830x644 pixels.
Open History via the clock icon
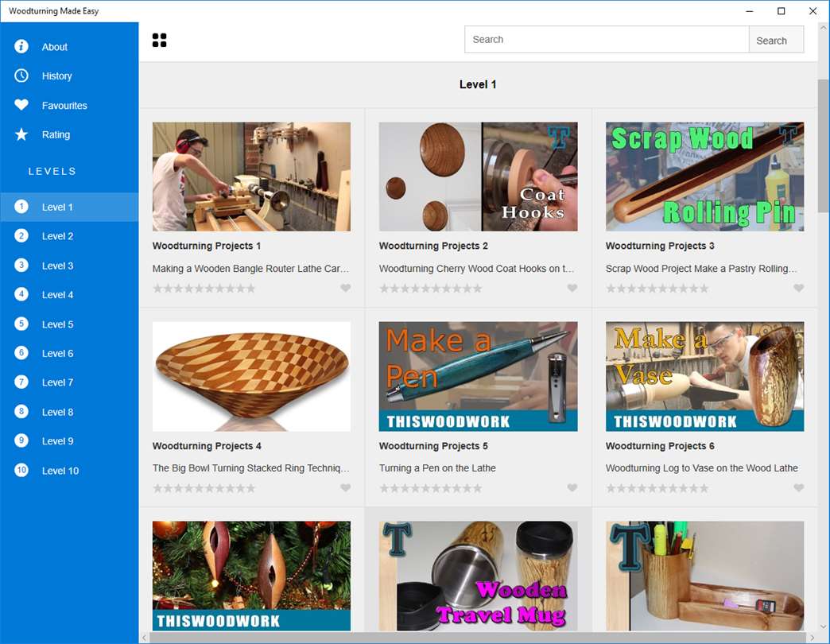[x=21, y=76]
